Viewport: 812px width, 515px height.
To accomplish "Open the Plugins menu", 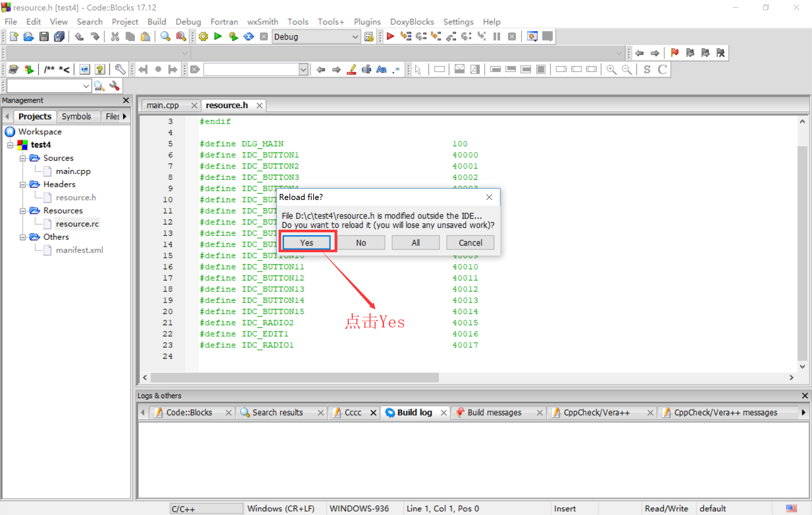I will 367,22.
